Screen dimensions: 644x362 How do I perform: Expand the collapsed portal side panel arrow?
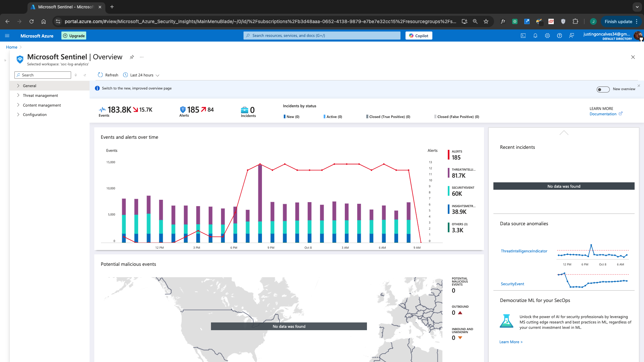coord(5,60)
